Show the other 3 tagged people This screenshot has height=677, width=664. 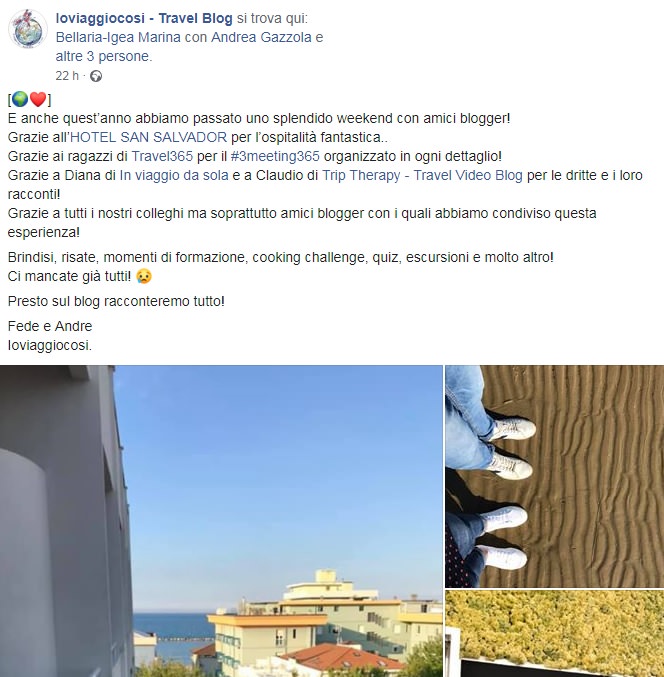[x=103, y=56]
